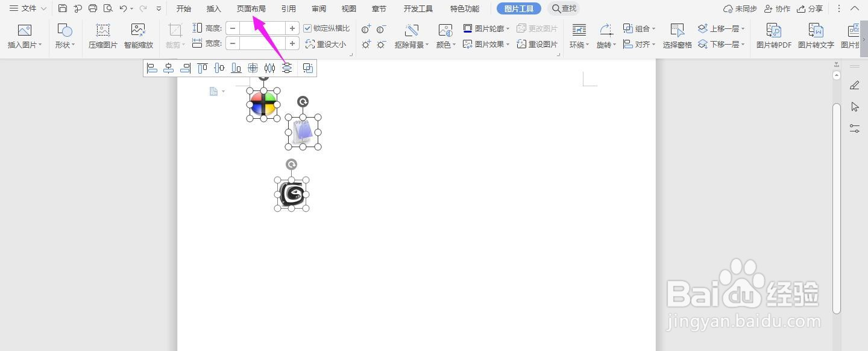868x351 pixels.
Task: Click the Print icon
Action: 92,8
